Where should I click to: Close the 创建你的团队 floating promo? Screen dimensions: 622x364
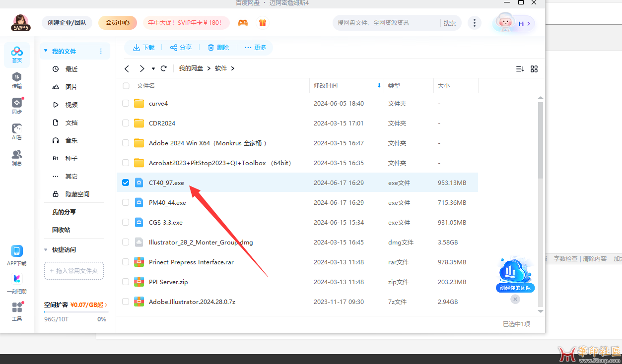click(515, 299)
